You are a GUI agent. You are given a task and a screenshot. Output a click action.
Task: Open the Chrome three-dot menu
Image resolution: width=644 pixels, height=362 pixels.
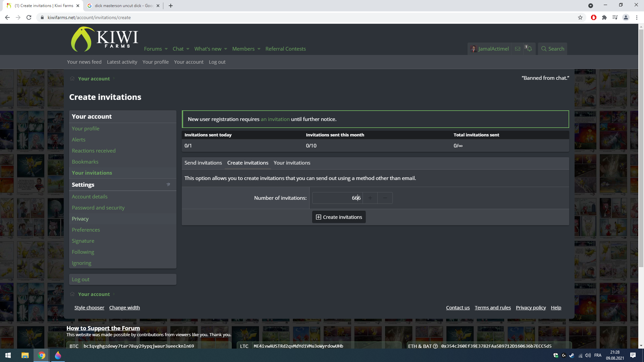point(637,17)
